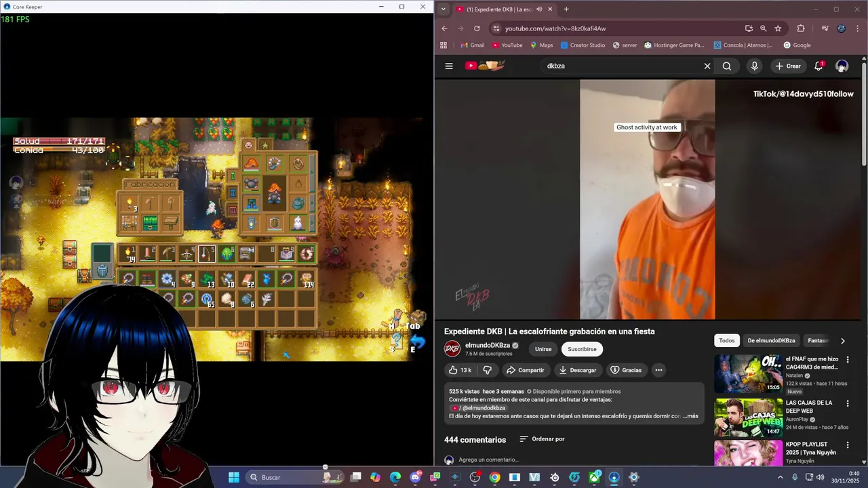Craft the wooden sign in Fabricación panel
This screenshot has width=868, height=488.
click(171, 223)
